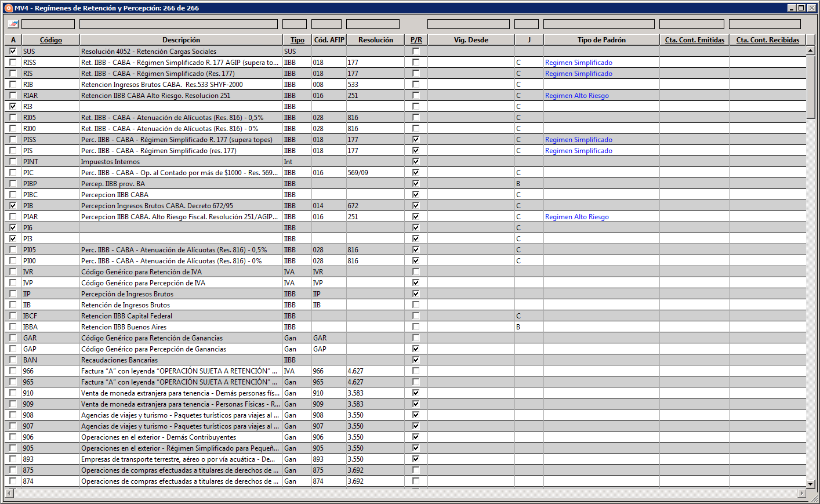Screen dimensions: 820x504
Task: Toggle the A checkbox for the RI3 row
Action: [13, 106]
